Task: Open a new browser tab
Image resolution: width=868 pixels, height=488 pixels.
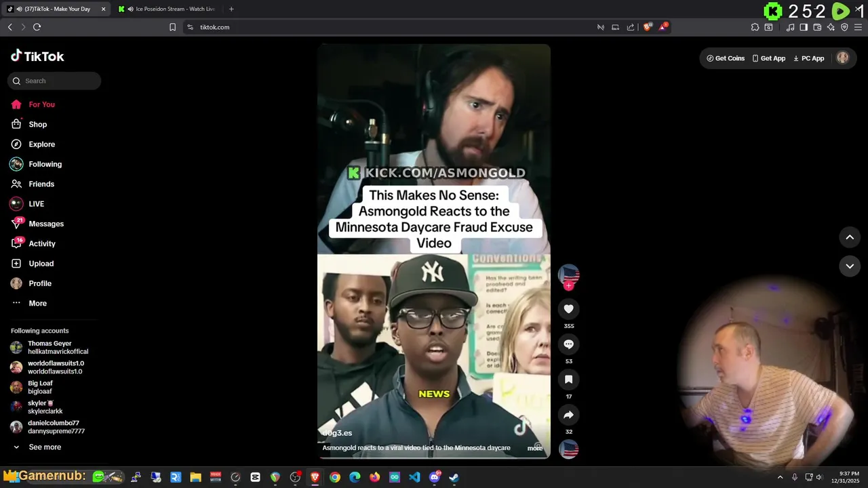Action: (x=231, y=9)
